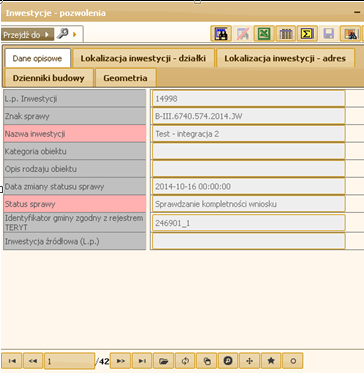364x373 pixels.
Task: Click the four-arrow pan icon
Action: [x=250, y=361]
